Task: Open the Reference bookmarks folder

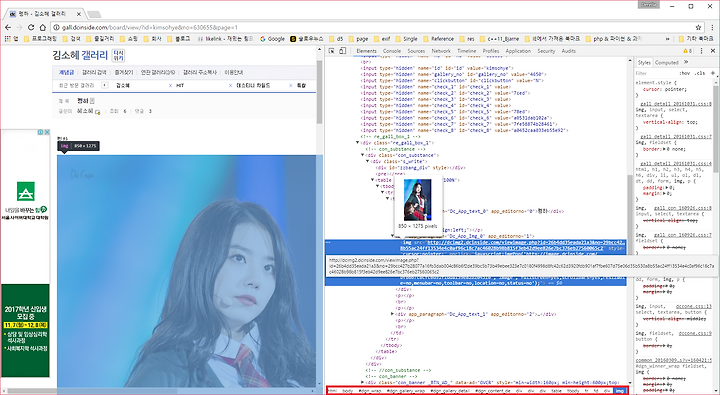Action: pyautogui.click(x=439, y=39)
